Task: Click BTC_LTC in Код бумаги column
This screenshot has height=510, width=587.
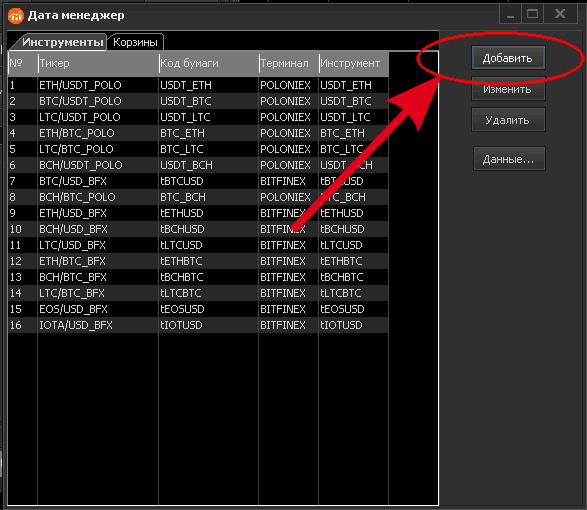Action: 182,149
